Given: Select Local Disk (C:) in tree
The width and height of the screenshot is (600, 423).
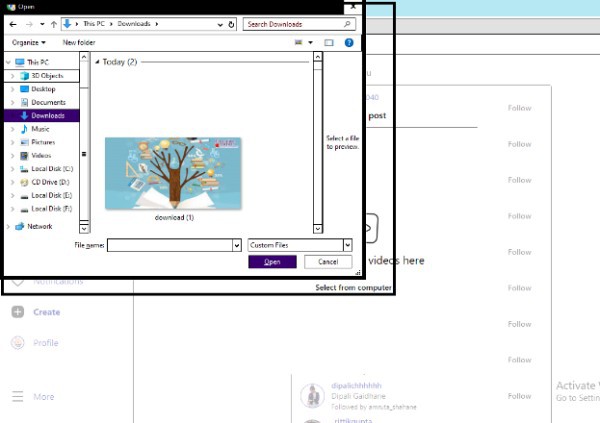Looking at the screenshot, I should point(52,169).
